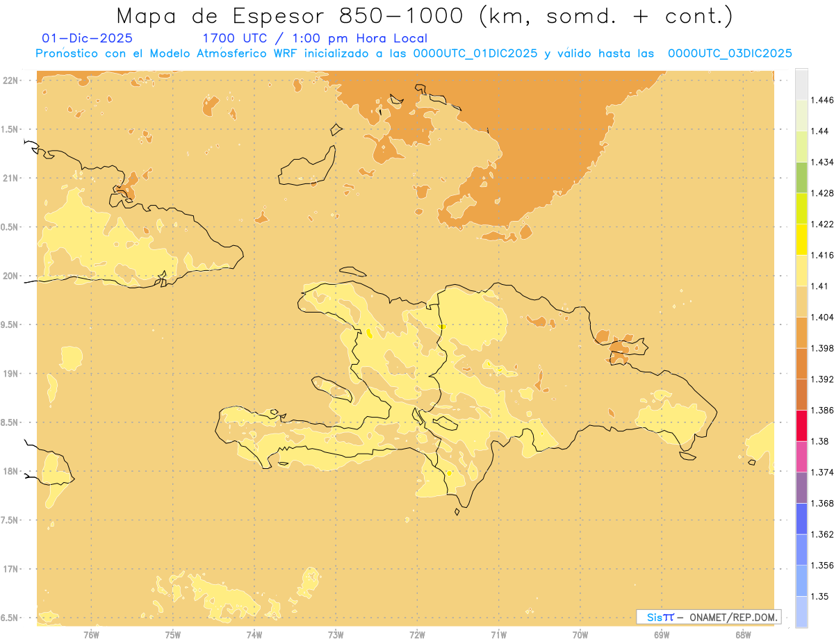The width and height of the screenshot is (834, 644).
Task: Click the legend value '1.368'
Action: (822, 503)
